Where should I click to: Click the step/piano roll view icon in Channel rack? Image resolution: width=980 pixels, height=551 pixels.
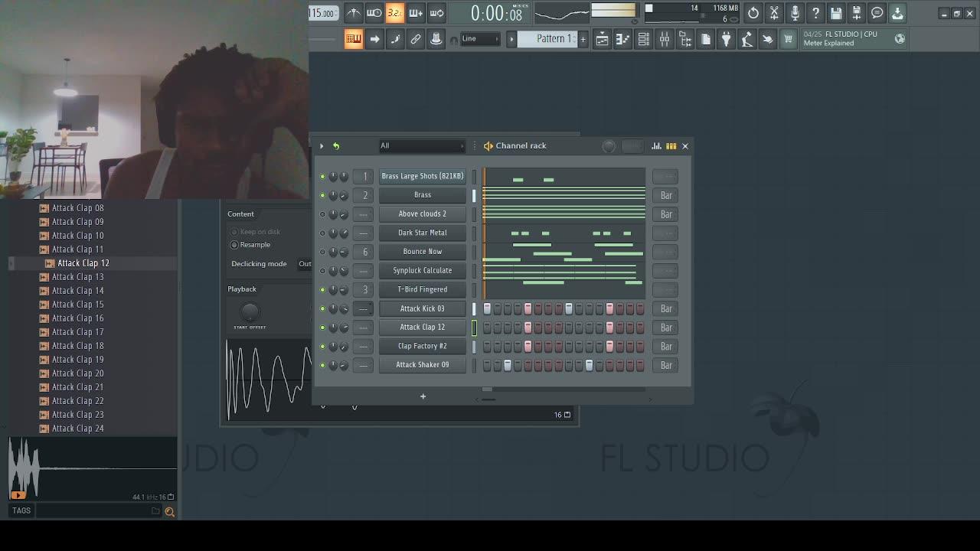pyautogui.click(x=671, y=146)
